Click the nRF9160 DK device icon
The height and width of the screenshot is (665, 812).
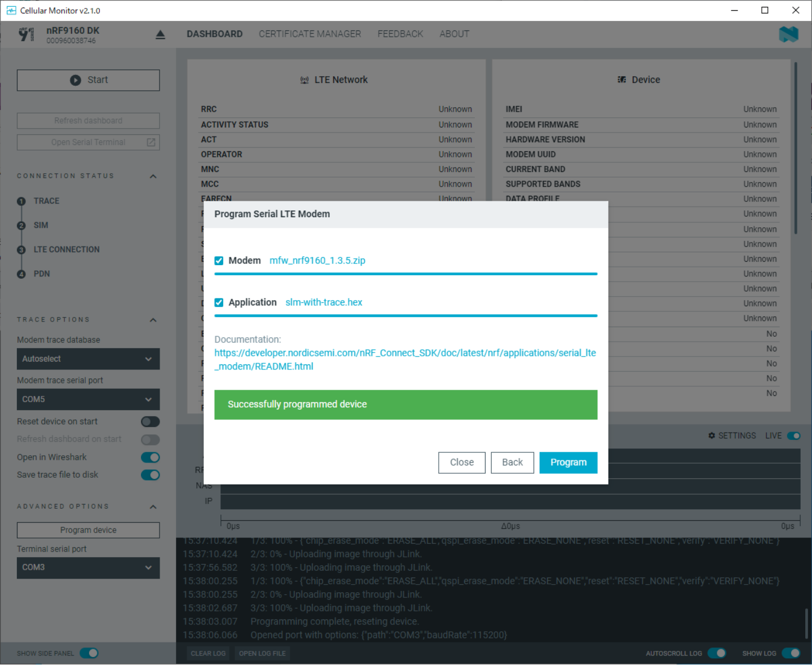pos(27,35)
